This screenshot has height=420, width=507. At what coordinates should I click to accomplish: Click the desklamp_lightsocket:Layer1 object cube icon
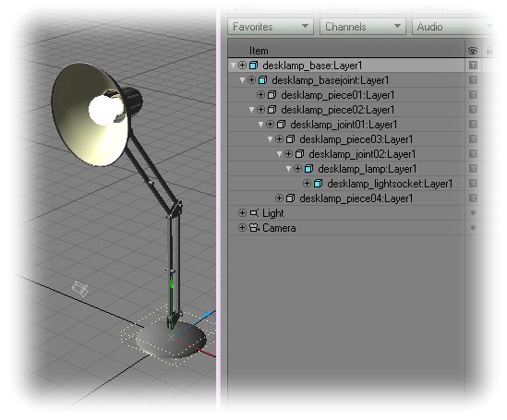point(319,183)
